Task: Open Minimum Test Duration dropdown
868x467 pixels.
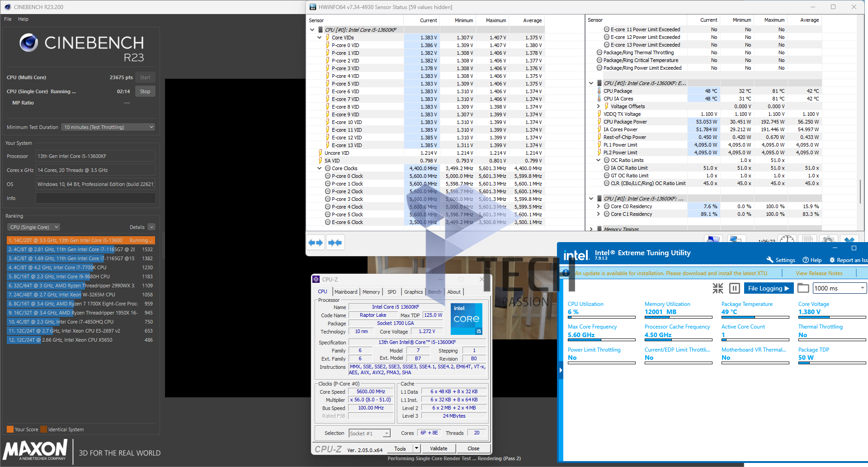Action: 108,127
